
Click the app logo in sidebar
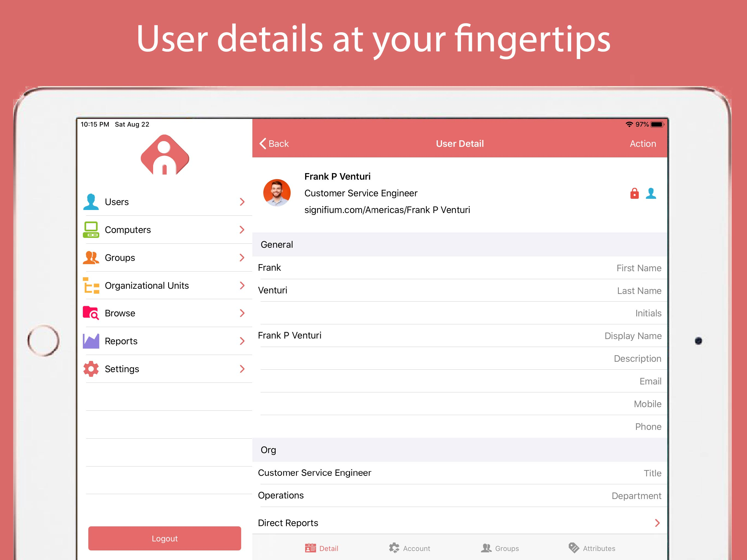(x=165, y=155)
